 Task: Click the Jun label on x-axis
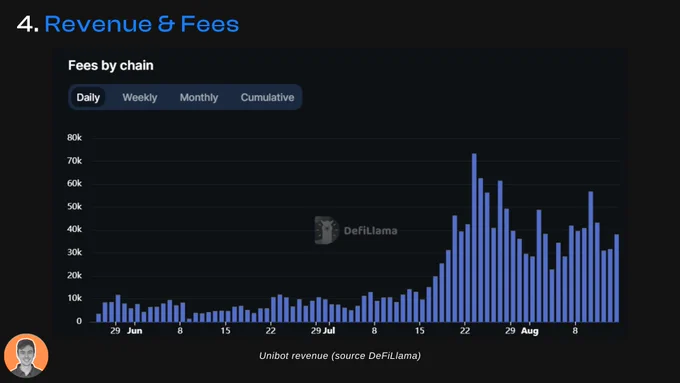[134, 331]
